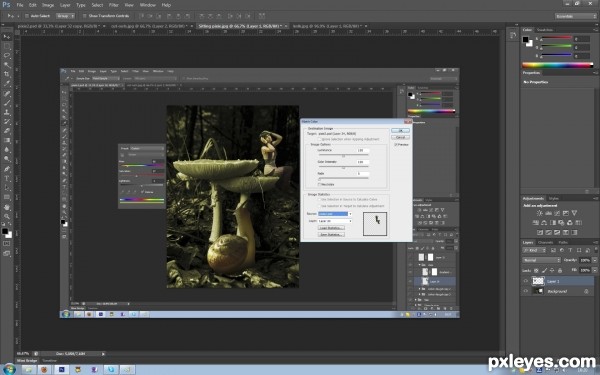The width and height of the screenshot is (600, 375).
Task: Switch to the Channels tab
Action: point(546,243)
